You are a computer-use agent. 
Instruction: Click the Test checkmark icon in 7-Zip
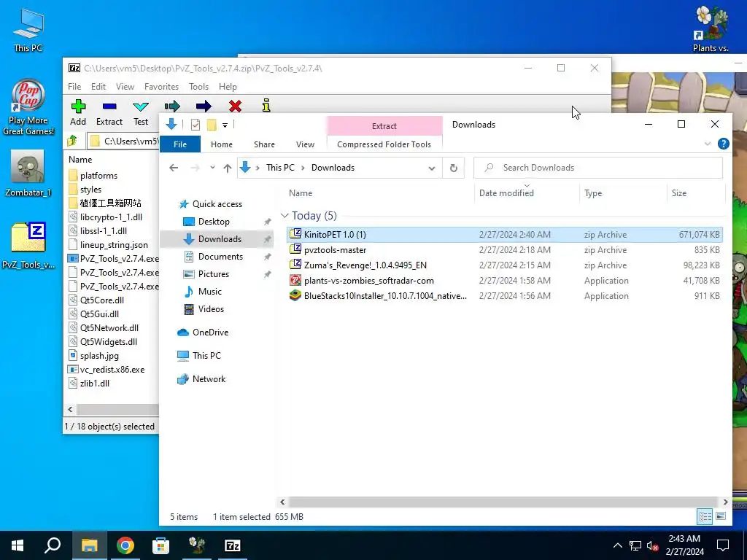141,106
